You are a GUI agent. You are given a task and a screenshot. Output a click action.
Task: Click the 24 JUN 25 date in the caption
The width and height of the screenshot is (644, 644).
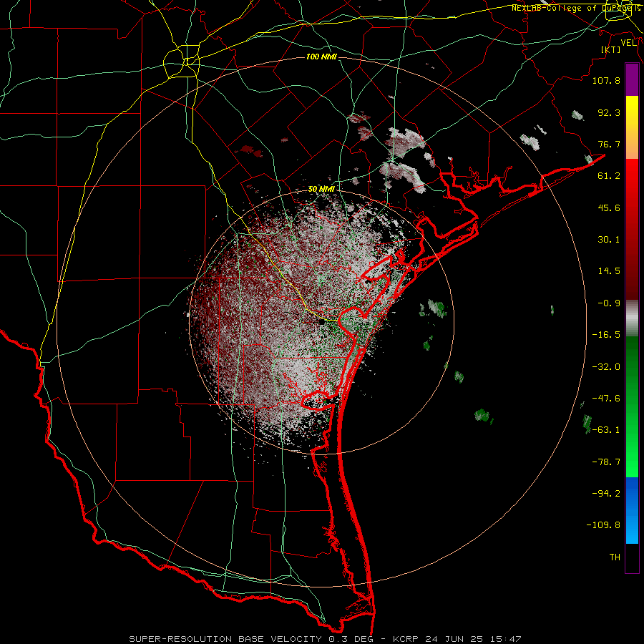coord(454,639)
